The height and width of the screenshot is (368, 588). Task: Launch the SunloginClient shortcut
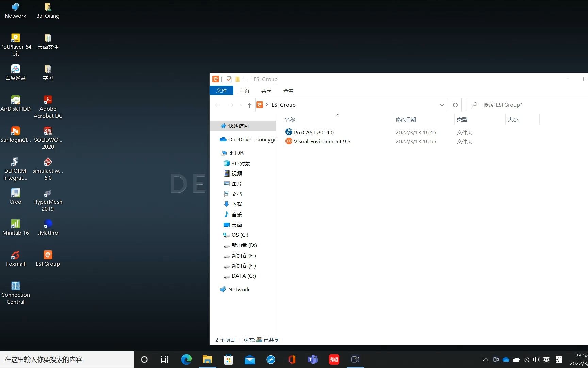pos(16,135)
